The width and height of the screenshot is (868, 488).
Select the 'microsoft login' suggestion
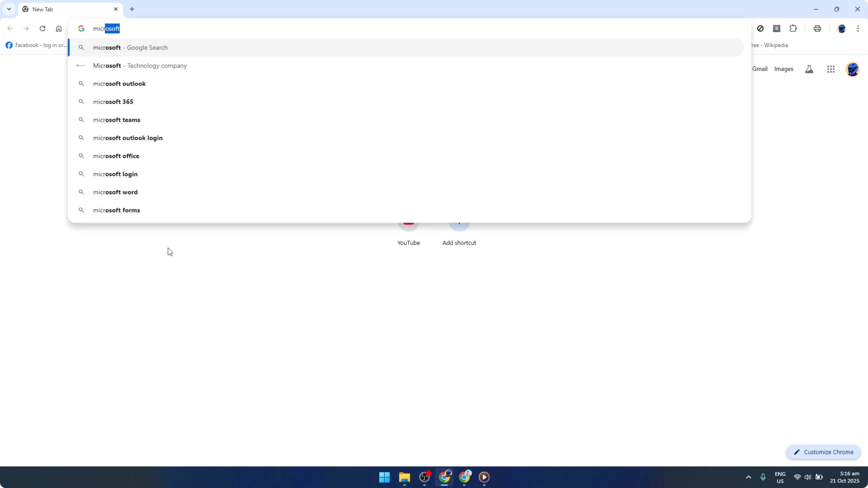pyautogui.click(x=406, y=174)
